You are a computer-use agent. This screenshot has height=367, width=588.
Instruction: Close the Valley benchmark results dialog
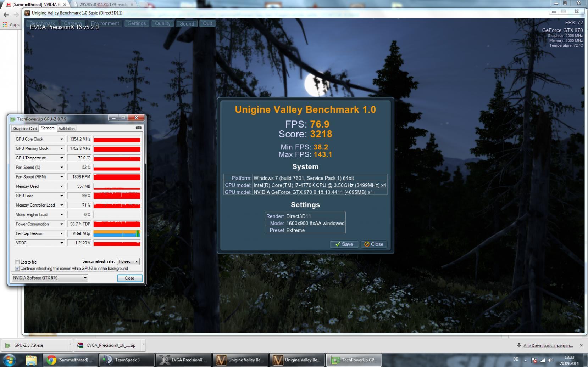coord(374,244)
